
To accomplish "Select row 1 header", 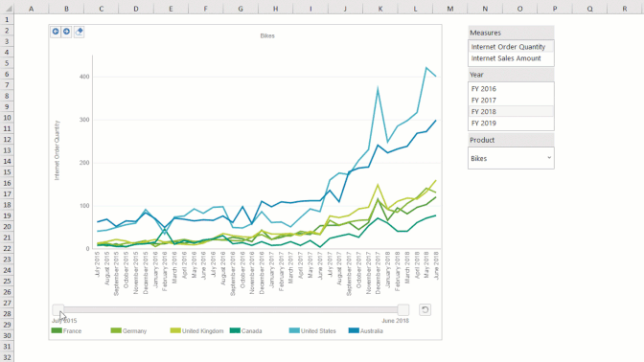I will click(7, 20).
